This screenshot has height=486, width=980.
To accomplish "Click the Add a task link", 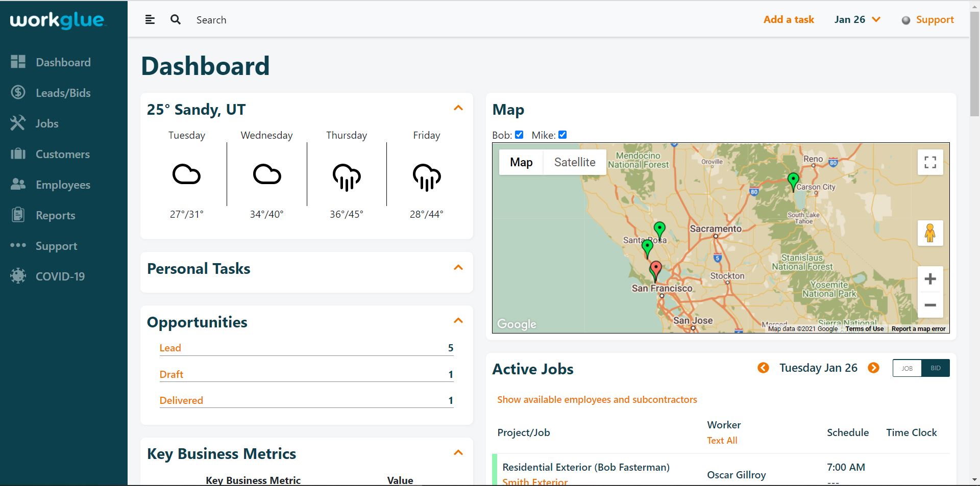I will tap(789, 20).
